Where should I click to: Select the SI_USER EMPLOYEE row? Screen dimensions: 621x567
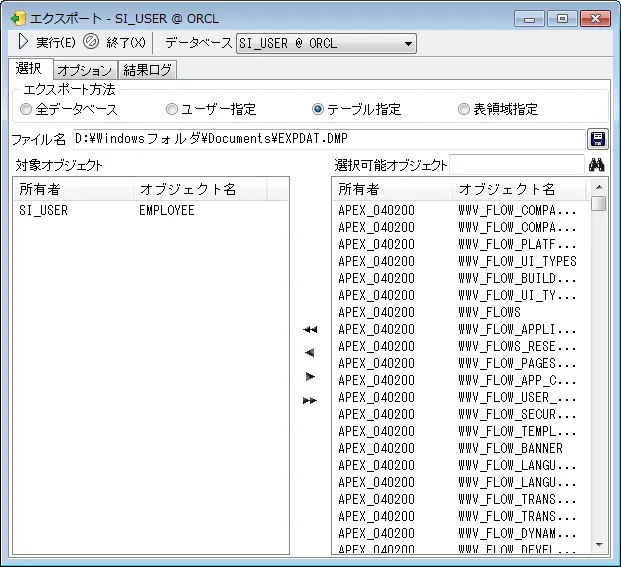(151, 210)
